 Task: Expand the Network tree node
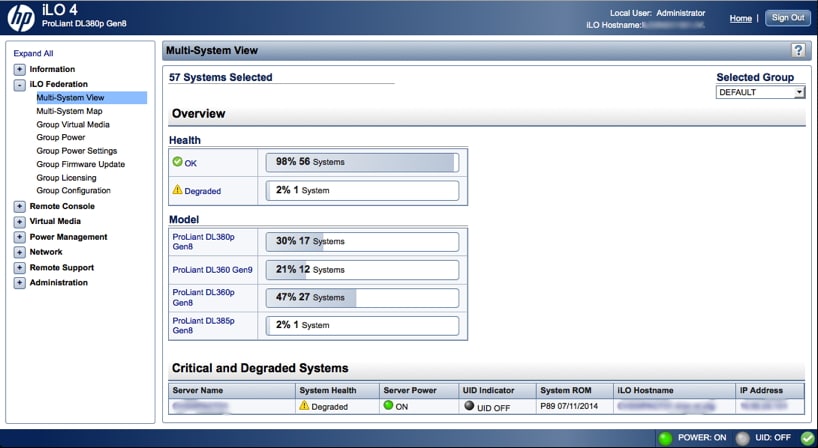pos(19,252)
